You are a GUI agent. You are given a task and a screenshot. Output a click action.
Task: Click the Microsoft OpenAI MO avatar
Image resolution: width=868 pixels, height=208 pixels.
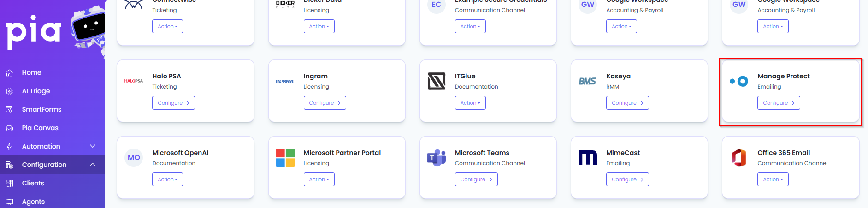pyautogui.click(x=134, y=158)
